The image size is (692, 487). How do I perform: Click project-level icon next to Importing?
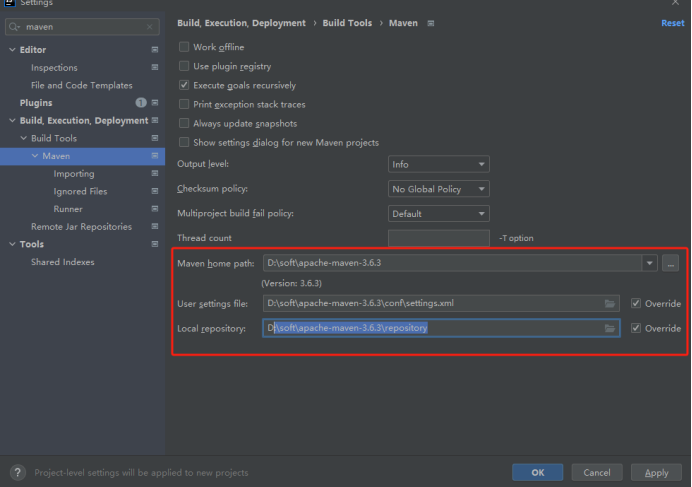point(155,173)
